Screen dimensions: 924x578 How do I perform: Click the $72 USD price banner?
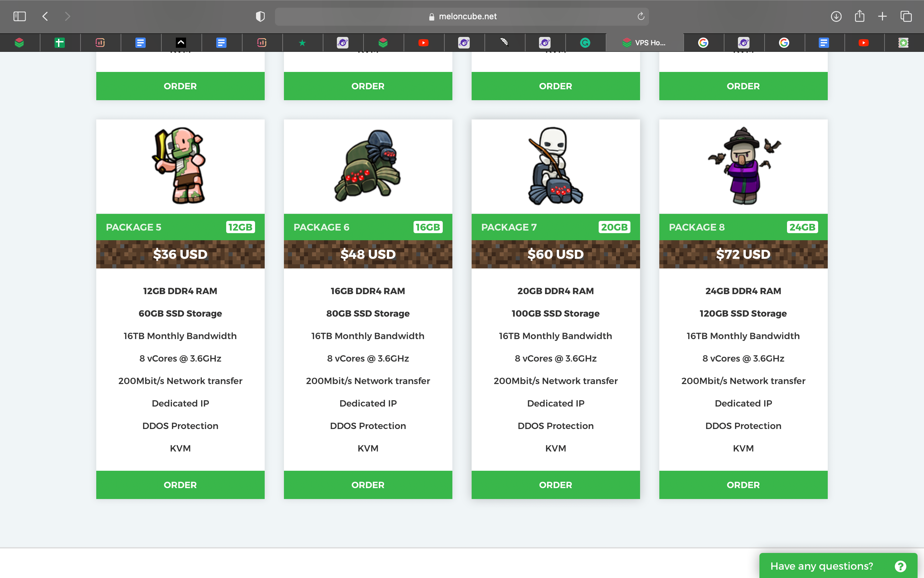[743, 254]
